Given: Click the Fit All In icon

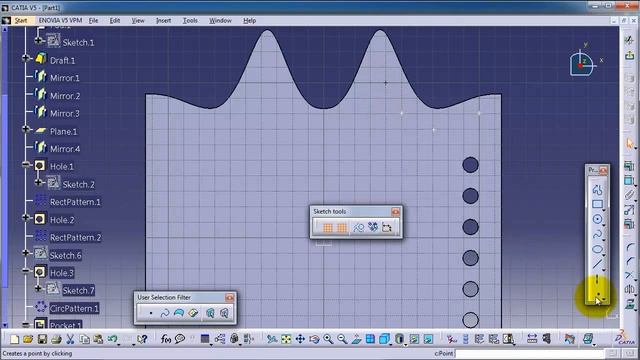Looking at the screenshot, I should point(286,339).
